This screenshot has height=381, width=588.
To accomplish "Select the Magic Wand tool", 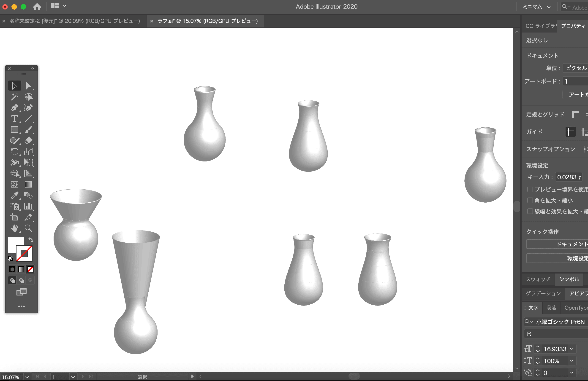I will pos(14,97).
